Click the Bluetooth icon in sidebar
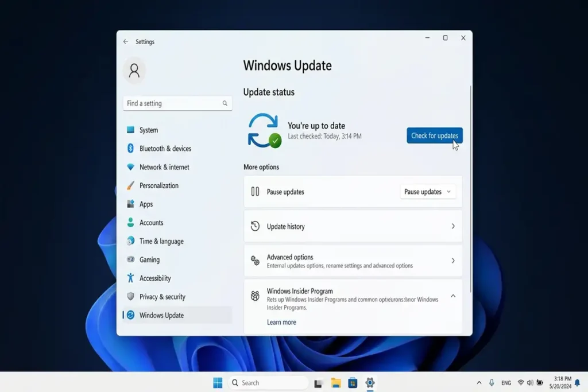Viewport: 588px width, 392px height. tap(130, 149)
